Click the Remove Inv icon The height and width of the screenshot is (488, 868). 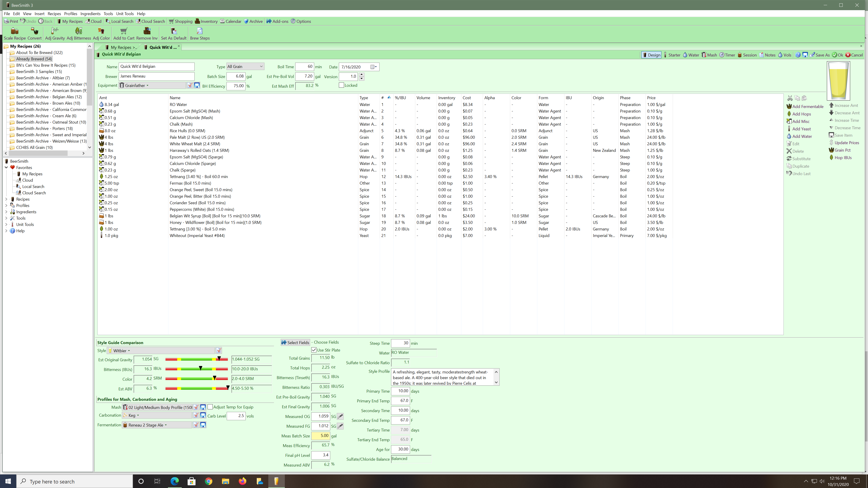pos(146,34)
